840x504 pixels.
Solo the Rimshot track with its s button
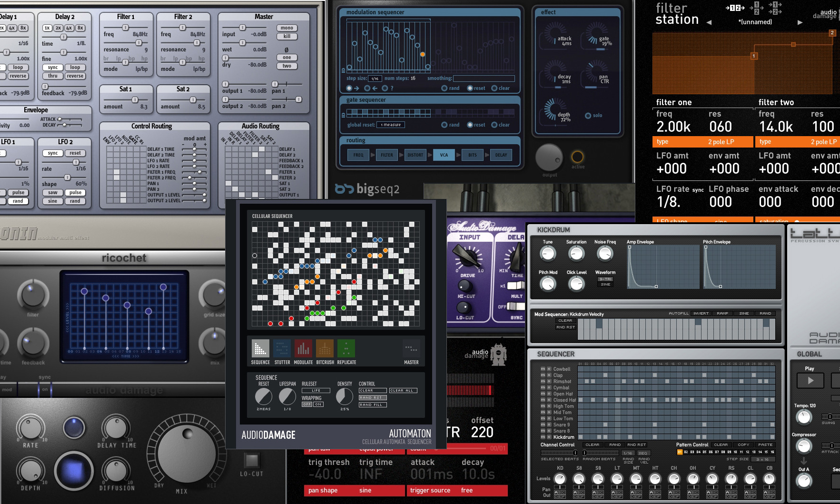549,381
